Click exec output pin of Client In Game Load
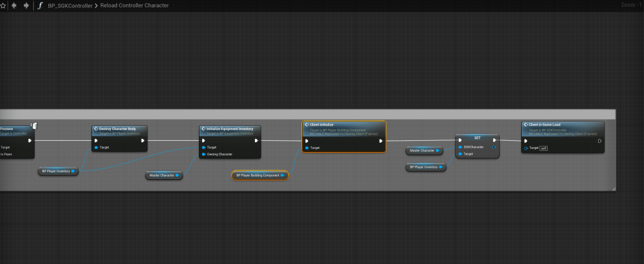Image resolution: width=644 pixels, height=264 pixels. (600, 141)
